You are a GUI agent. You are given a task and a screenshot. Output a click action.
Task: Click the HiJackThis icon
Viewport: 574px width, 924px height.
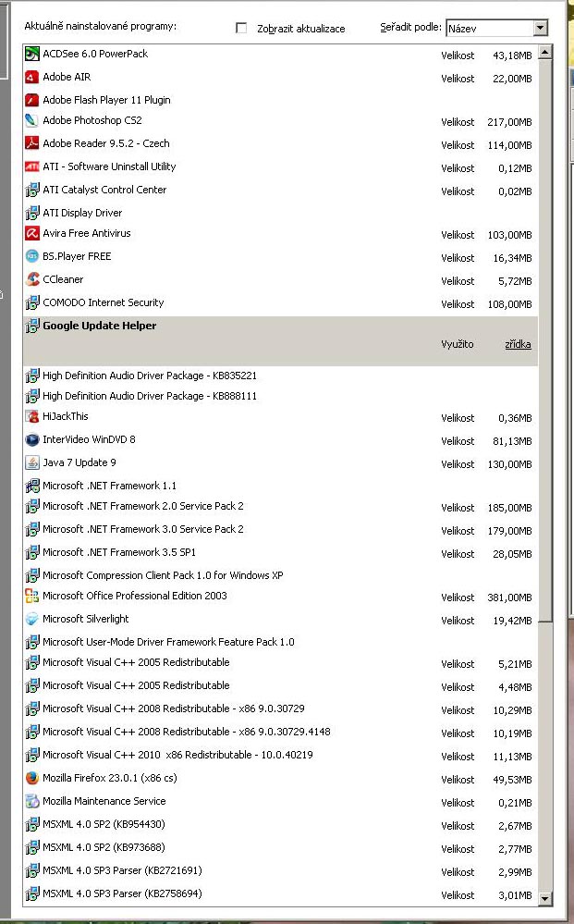(x=31, y=416)
